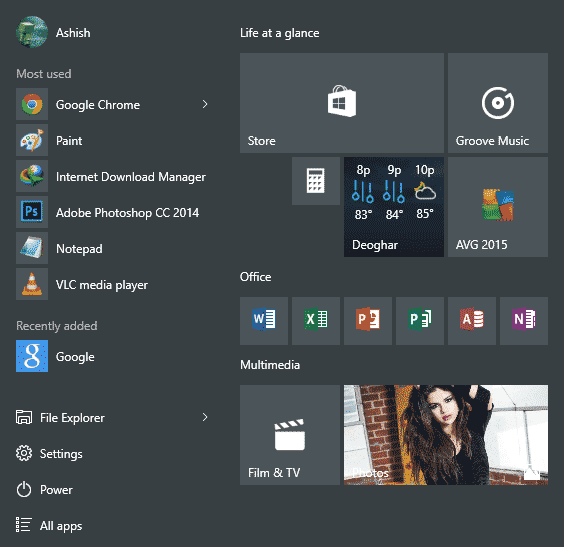Open the Film & TV tile
This screenshot has width=564, height=547.
click(290, 435)
